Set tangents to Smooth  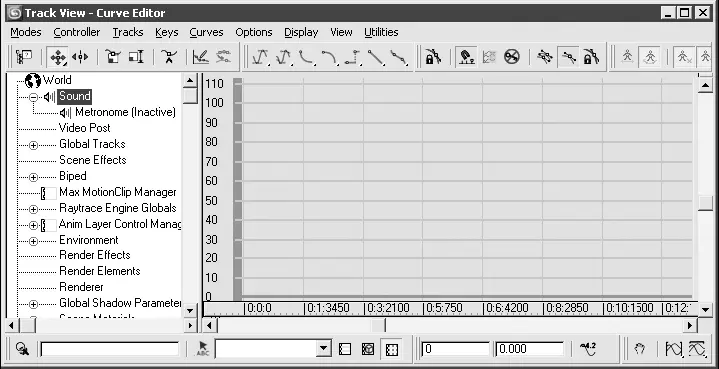point(398,57)
